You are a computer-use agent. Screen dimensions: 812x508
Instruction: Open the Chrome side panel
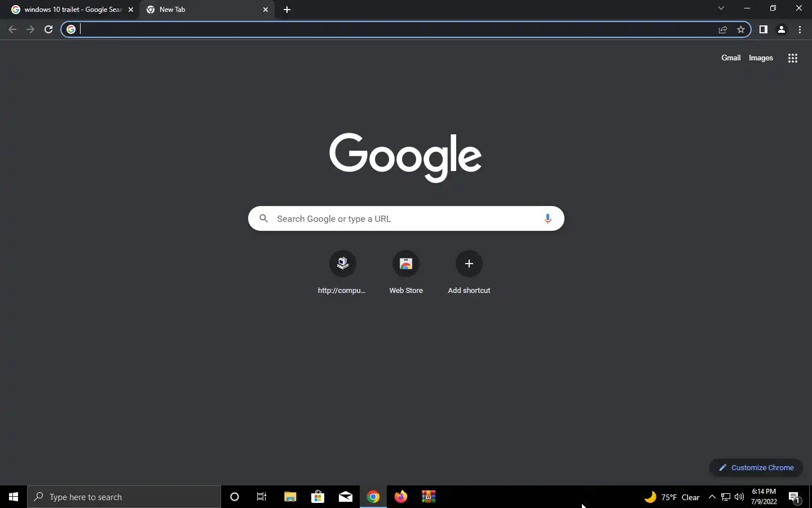pyautogui.click(x=763, y=29)
